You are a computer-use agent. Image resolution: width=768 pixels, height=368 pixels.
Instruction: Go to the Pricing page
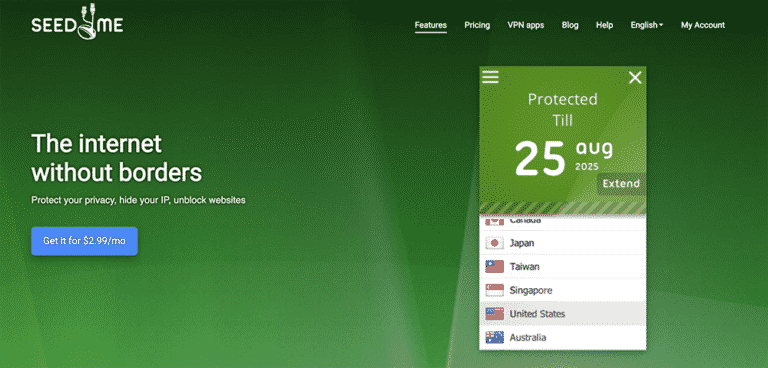477,25
